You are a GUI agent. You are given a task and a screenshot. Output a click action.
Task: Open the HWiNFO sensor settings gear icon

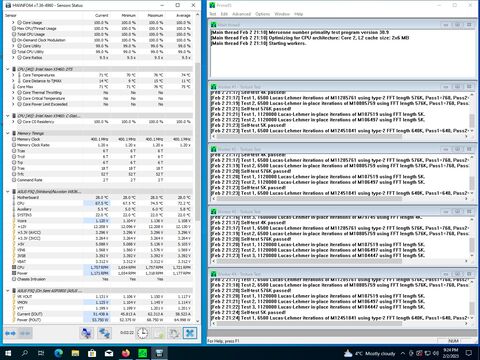174,333
